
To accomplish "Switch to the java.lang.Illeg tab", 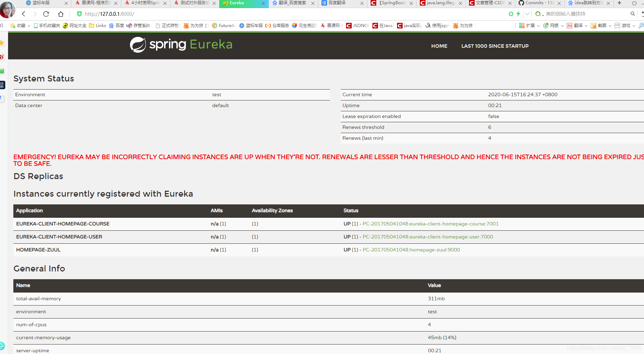I will click(x=437, y=3).
